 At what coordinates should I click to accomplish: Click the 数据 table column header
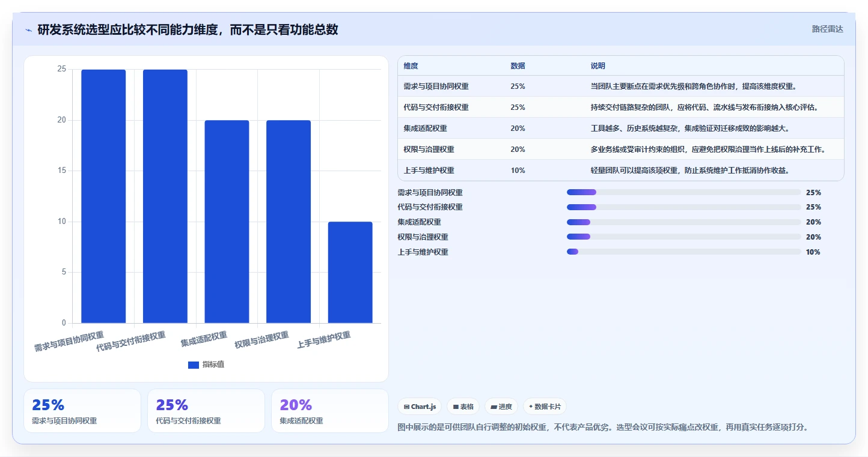(518, 65)
